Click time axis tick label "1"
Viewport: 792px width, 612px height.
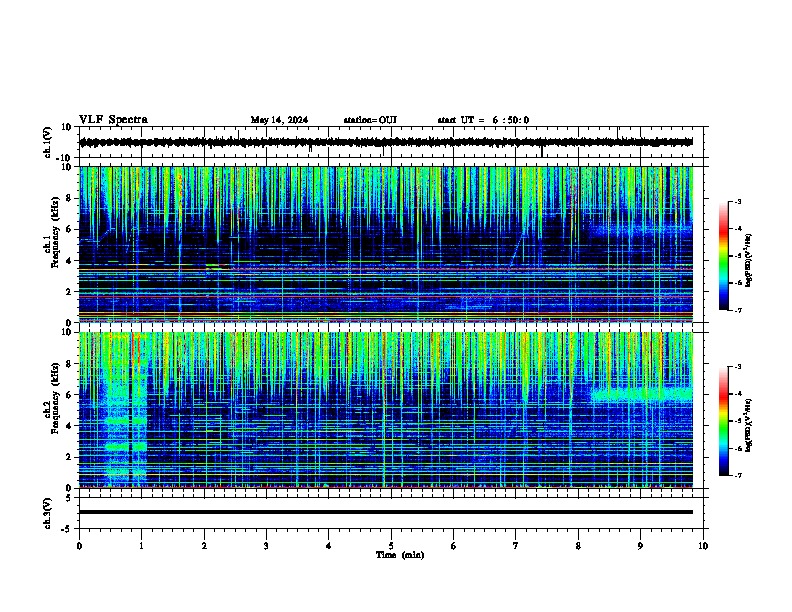tap(141, 546)
